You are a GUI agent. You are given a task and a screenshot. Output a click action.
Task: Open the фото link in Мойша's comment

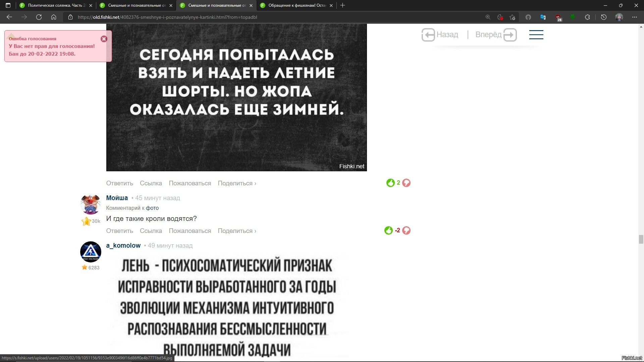coord(152,208)
